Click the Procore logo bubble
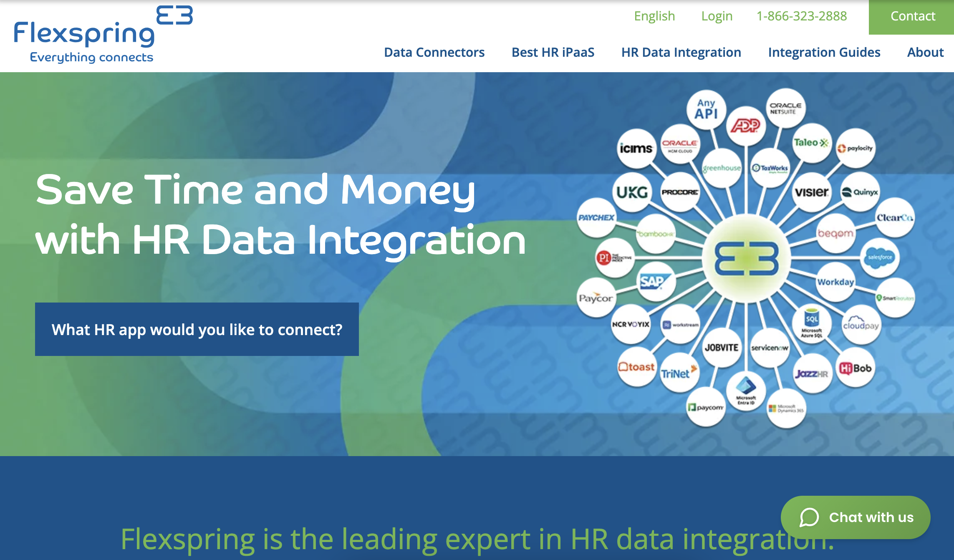954x560 pixels. (680, 192)
